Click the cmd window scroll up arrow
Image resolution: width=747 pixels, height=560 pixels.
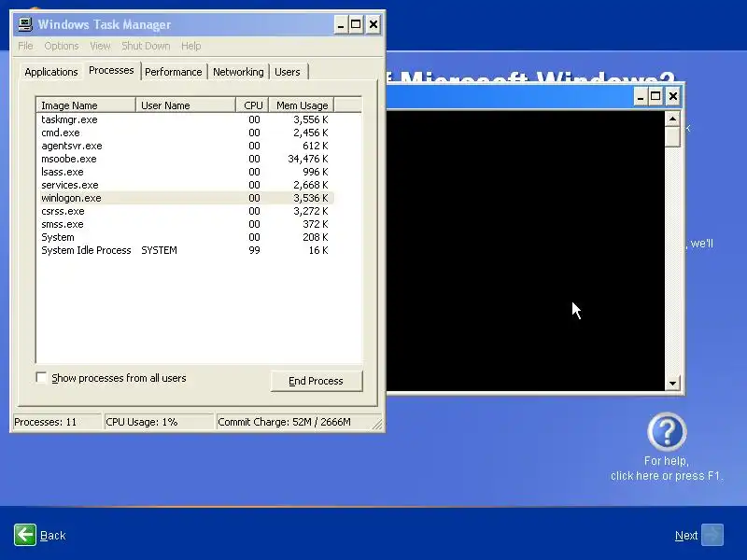(x=672, y=119)
